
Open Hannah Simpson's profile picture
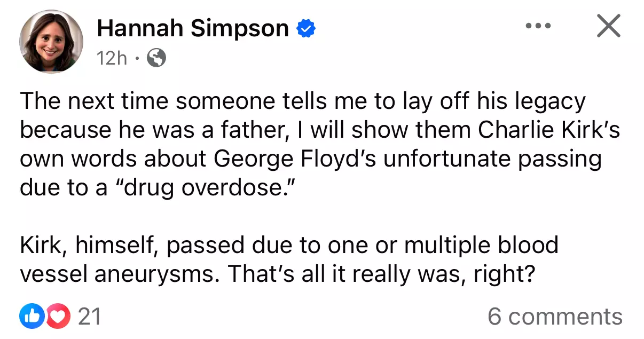(51, 41)
